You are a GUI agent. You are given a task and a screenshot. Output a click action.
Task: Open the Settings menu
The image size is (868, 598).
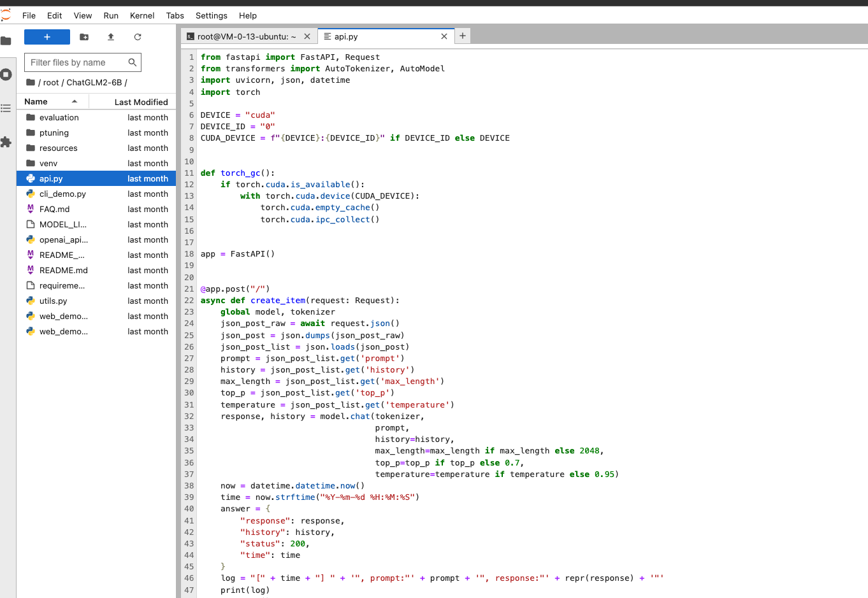tap(212, 15)
